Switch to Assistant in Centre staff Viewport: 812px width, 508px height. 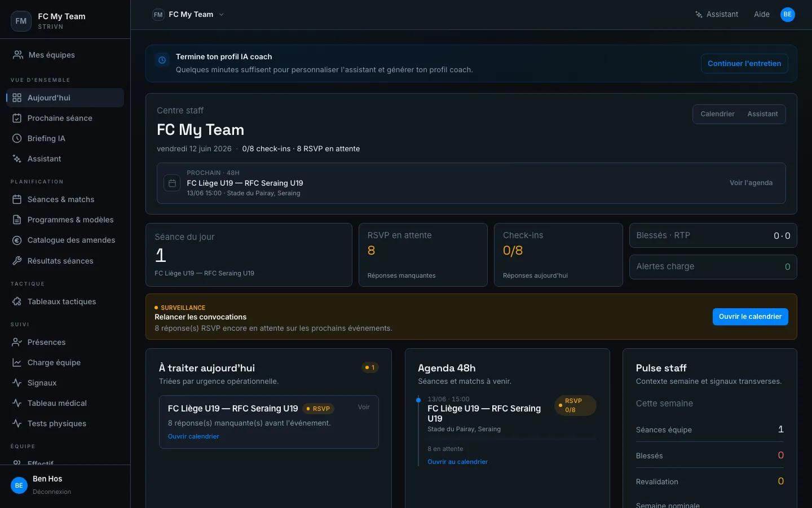click(x=762, y=114)
